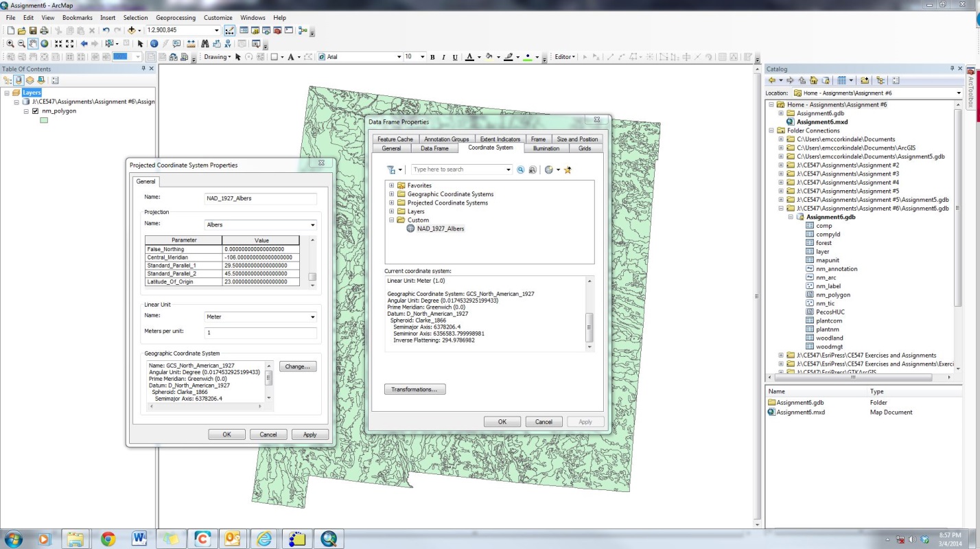Click the Zoom In tool
Screen dimensions: 980x549
(x=10, y=43)
